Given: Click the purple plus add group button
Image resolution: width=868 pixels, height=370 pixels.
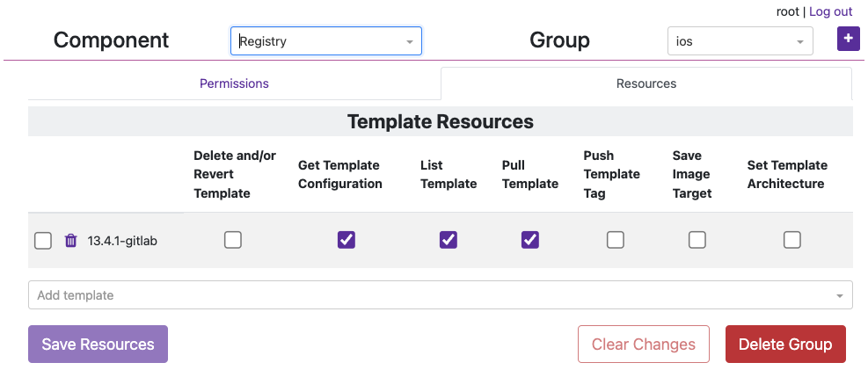Looking at the screenshot, I should 848,39.
